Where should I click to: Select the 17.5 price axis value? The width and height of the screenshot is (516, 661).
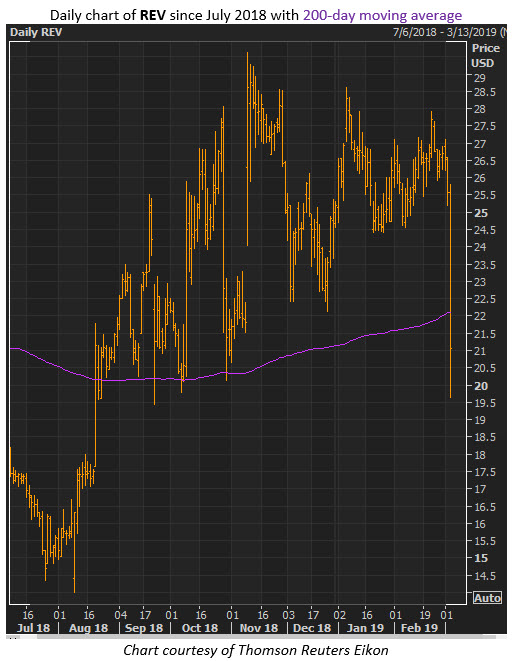[x=484, y=472]
